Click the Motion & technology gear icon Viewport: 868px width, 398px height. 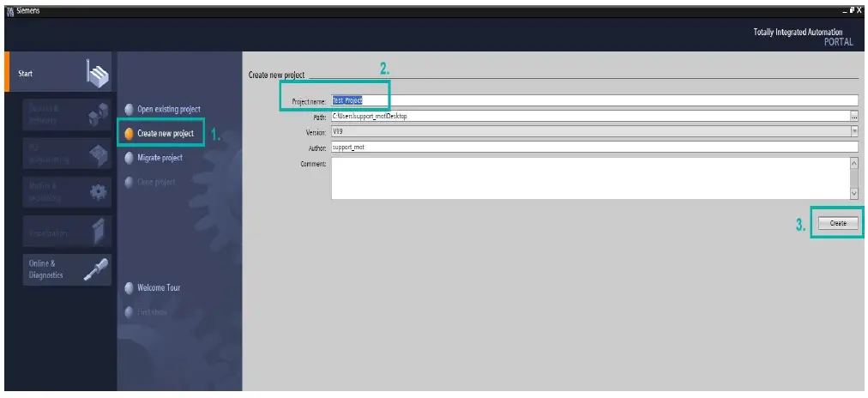pos(98,192)
